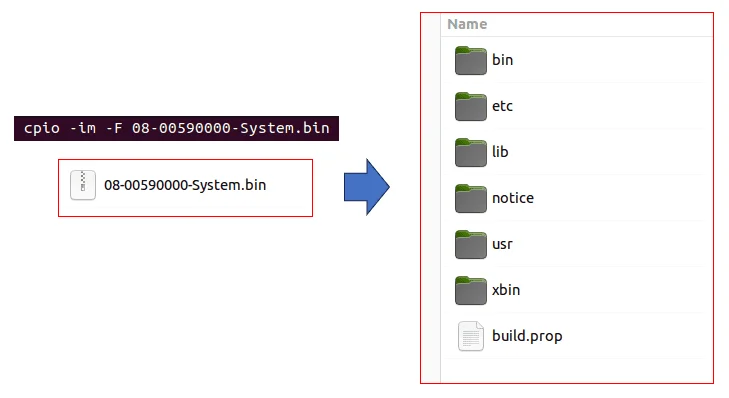The height and width of the screenshot is (398, 729).
Task: Select the etc folder icon
Action: (x=471, y=106)
